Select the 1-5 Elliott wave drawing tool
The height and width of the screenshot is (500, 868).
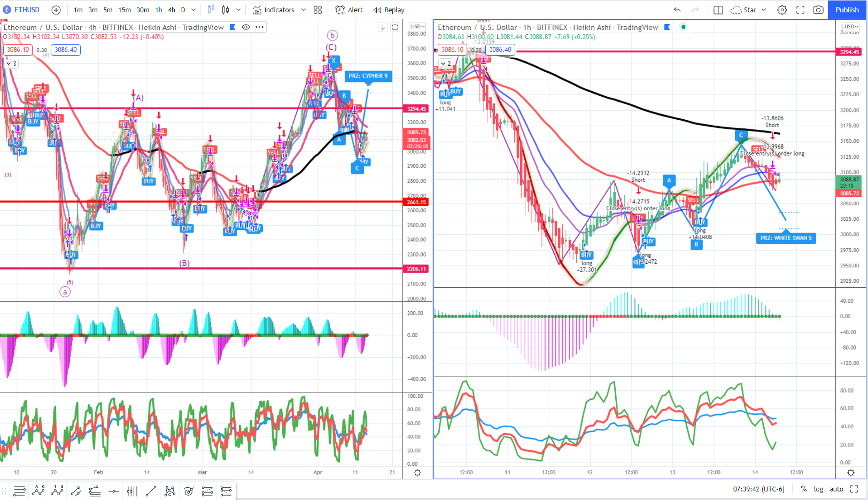pos(57,491)
